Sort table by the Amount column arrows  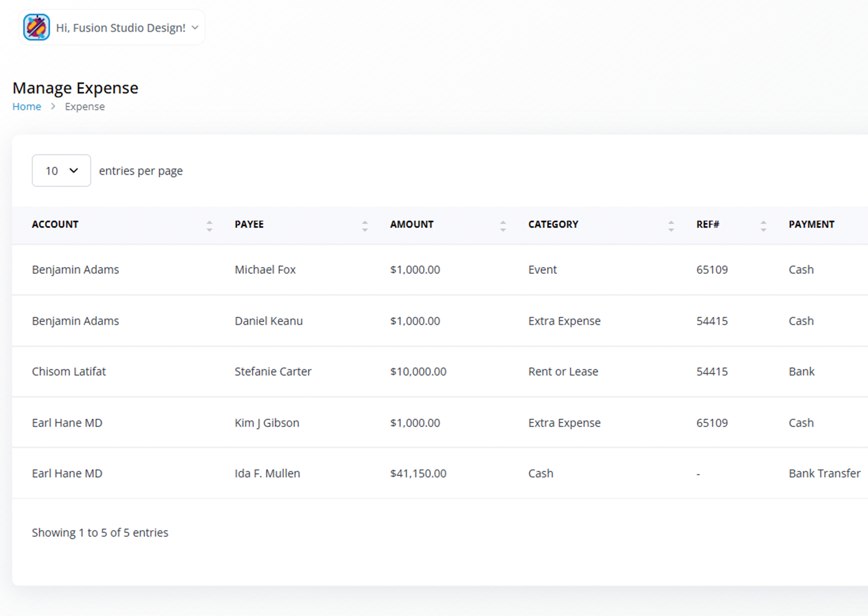click(503, 226)
